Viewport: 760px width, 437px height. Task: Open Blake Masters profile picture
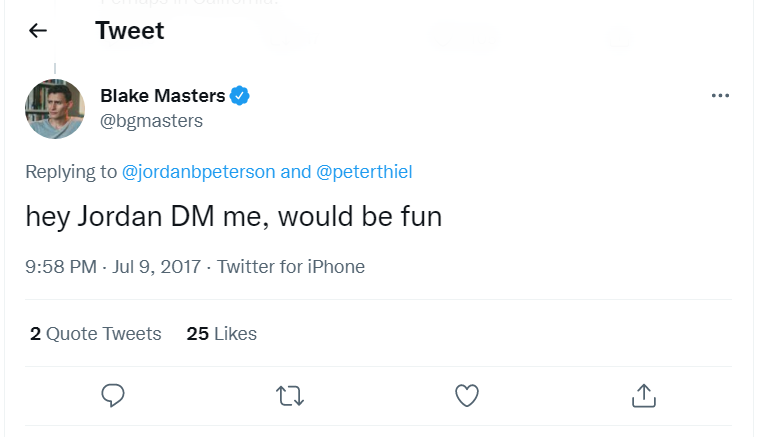55,109
